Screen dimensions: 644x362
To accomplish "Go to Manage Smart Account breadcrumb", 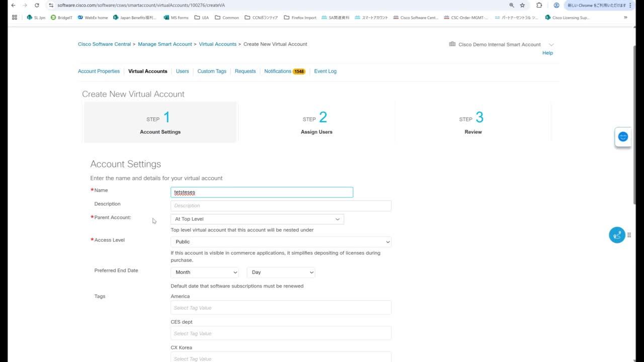I will 165,44.
